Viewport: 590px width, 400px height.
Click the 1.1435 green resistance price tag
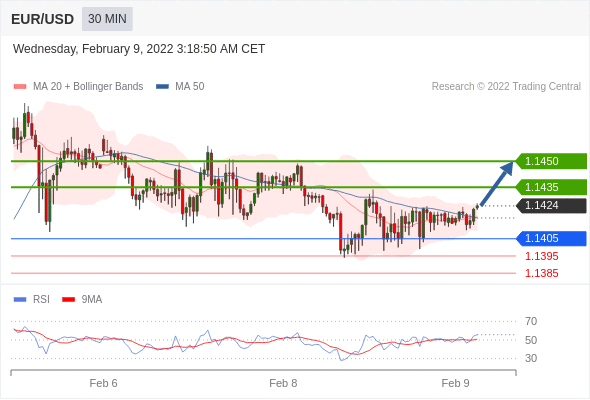coord(551,187)
